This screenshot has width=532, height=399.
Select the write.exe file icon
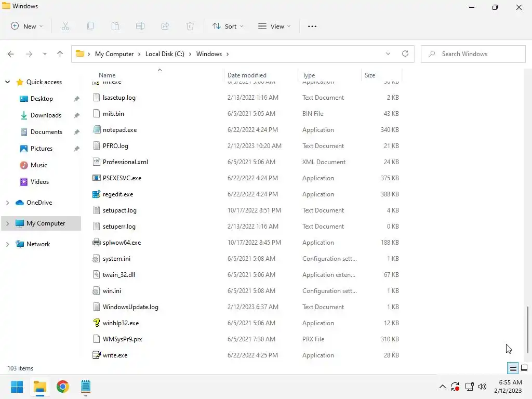pos(97,355)
